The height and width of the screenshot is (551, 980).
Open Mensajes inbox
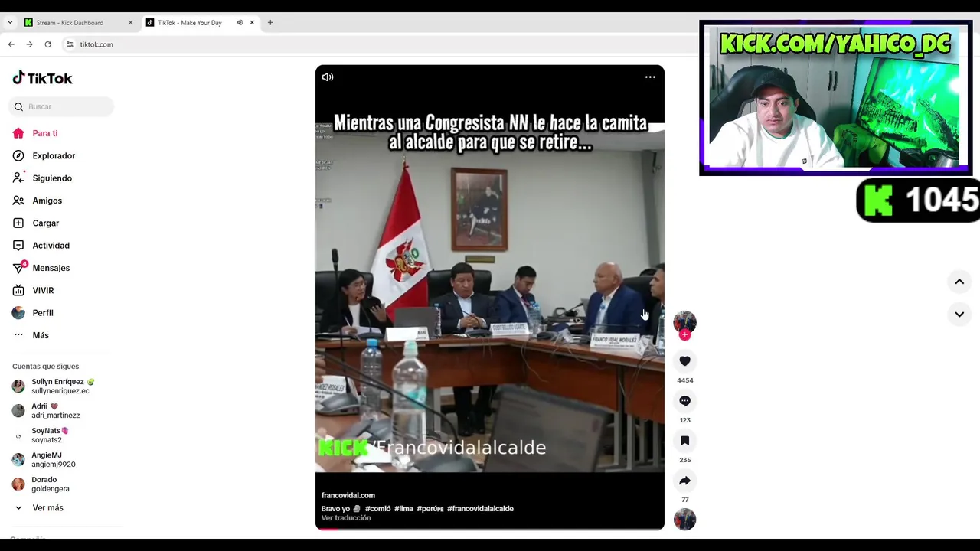[51, 268]
